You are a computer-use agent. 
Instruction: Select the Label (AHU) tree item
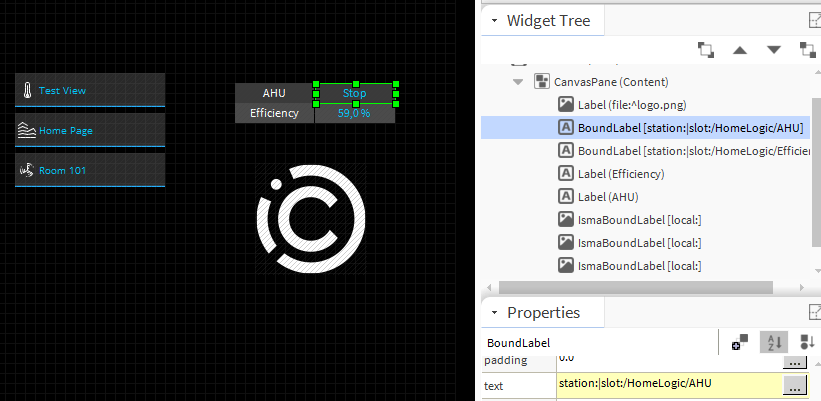607,196
